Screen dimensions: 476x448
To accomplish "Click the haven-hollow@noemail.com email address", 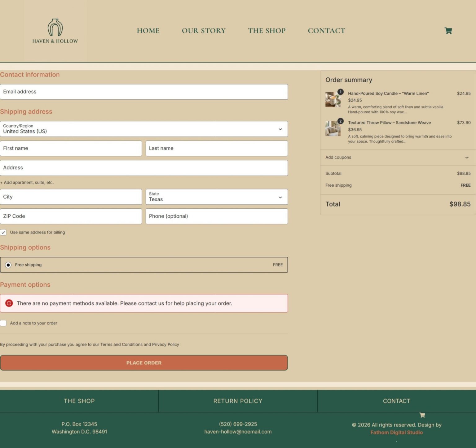I will [238, 432].
